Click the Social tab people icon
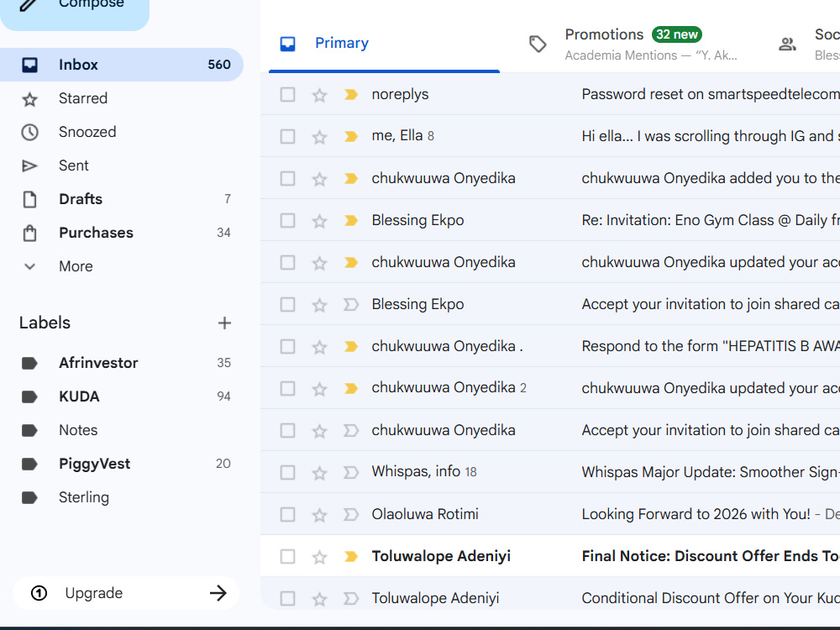This screenshot has width=840, height=630. click(787, 44)
